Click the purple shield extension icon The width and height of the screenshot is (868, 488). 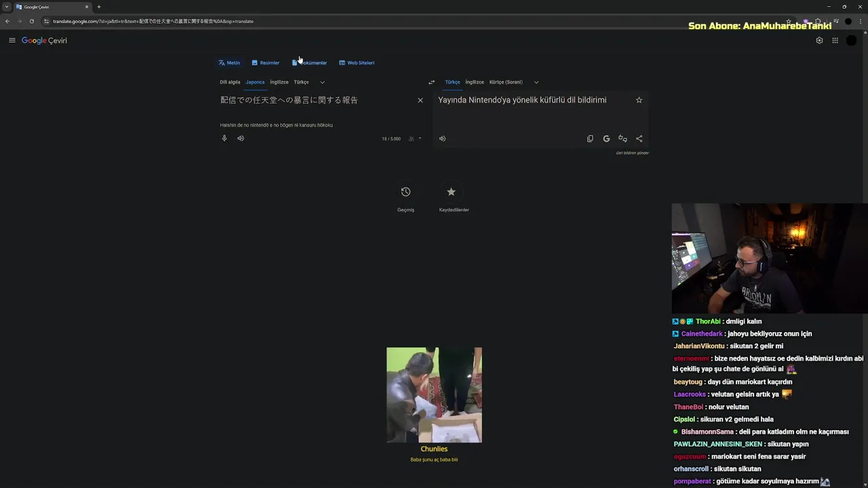(x=806, y=21)
